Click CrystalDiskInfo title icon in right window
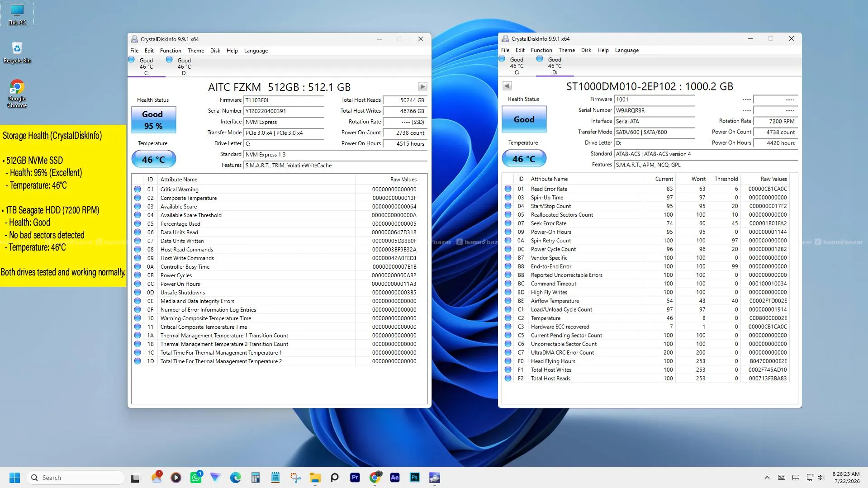 pos(505,38)
